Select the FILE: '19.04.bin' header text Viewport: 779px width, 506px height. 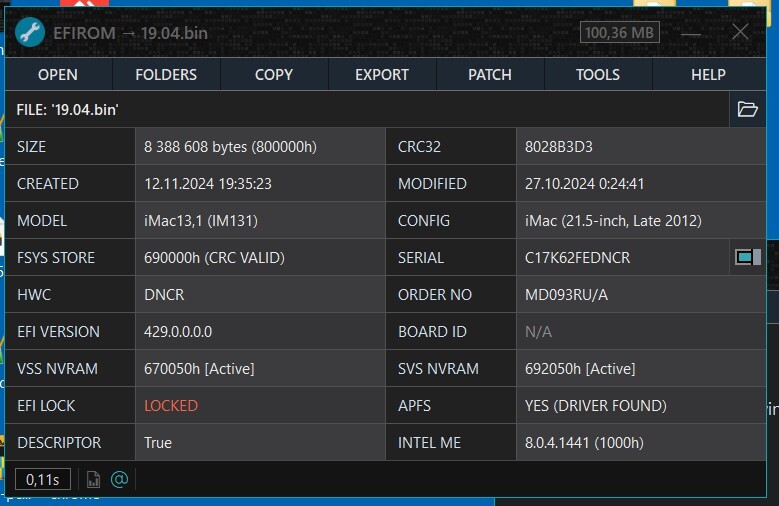67,110
